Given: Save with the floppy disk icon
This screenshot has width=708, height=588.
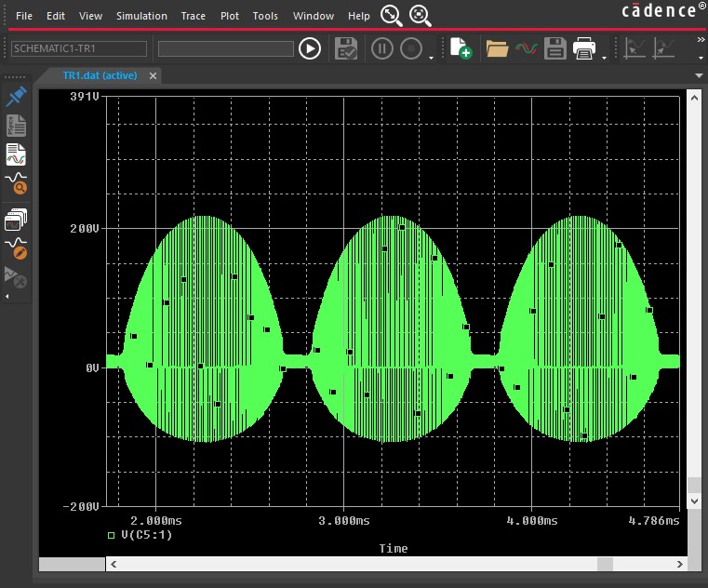Looking at the screenshot, I should click(554, 48).
